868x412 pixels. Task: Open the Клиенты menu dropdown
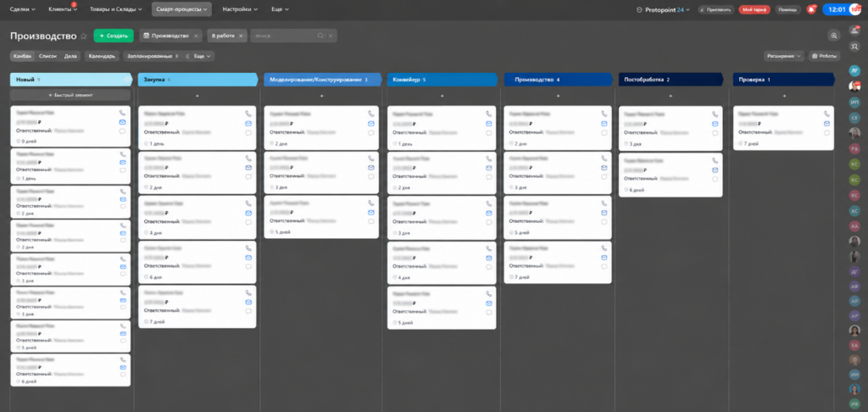point(62,9)
